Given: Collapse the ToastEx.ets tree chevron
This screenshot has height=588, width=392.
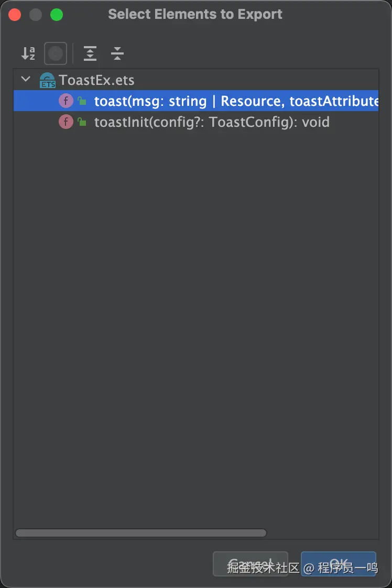Looking at the screenshot, I should (x=26, y=79).
